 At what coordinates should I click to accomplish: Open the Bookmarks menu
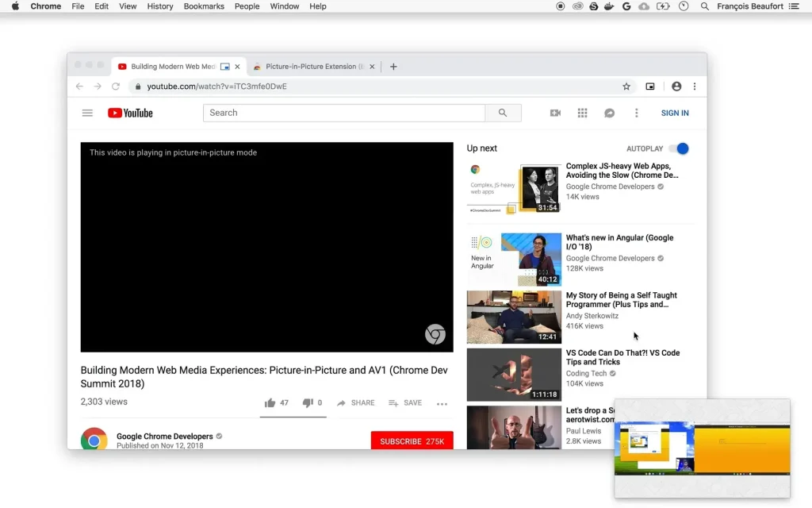click(x=203, y=6)
